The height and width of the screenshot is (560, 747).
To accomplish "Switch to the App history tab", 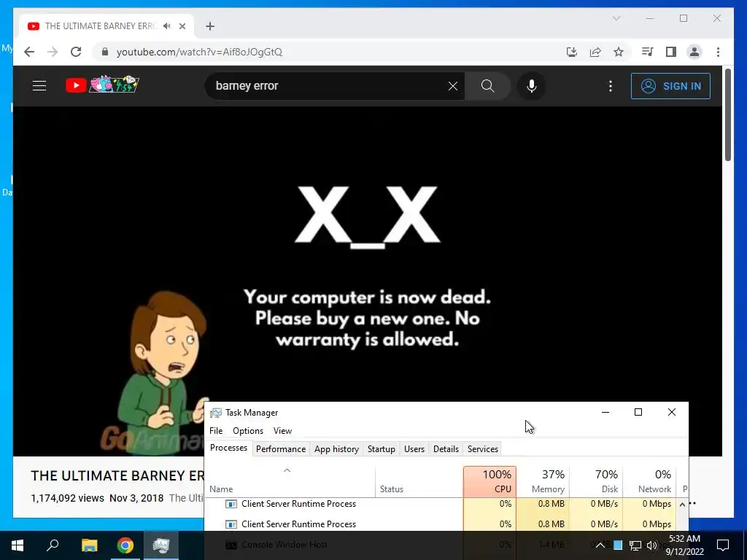I will (336, 449).
